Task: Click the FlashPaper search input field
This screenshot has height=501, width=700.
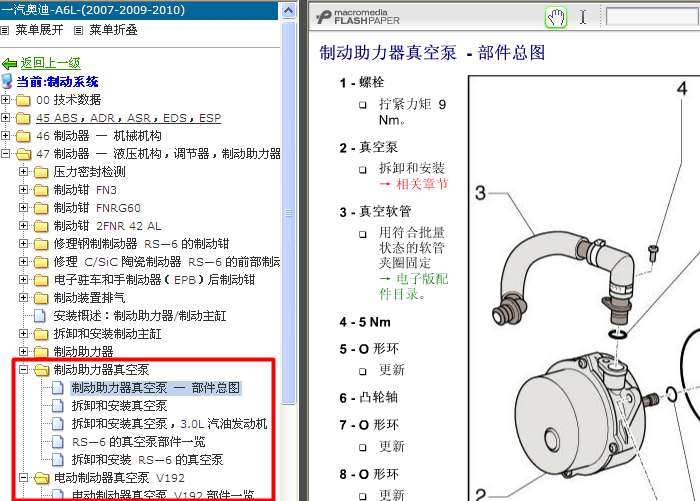Action: point(653,17)
